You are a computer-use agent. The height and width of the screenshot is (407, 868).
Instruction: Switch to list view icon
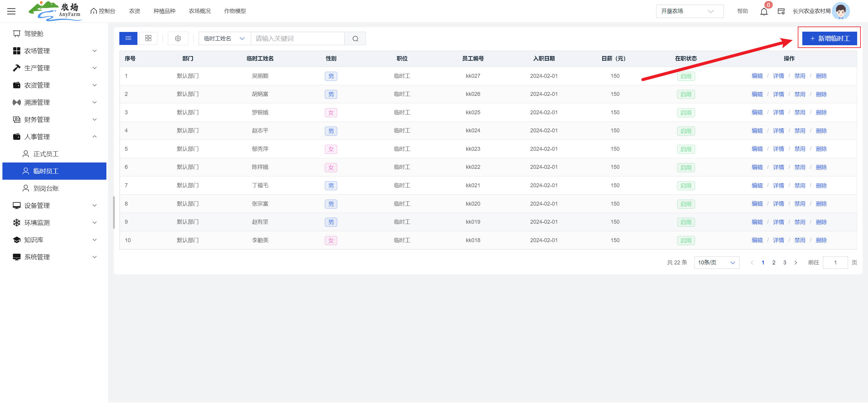pos(128,38)
